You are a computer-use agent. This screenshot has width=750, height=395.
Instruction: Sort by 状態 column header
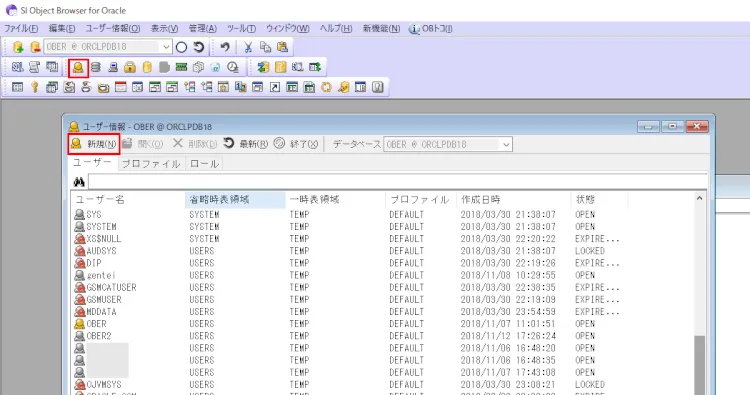click(x=599, y=199)
